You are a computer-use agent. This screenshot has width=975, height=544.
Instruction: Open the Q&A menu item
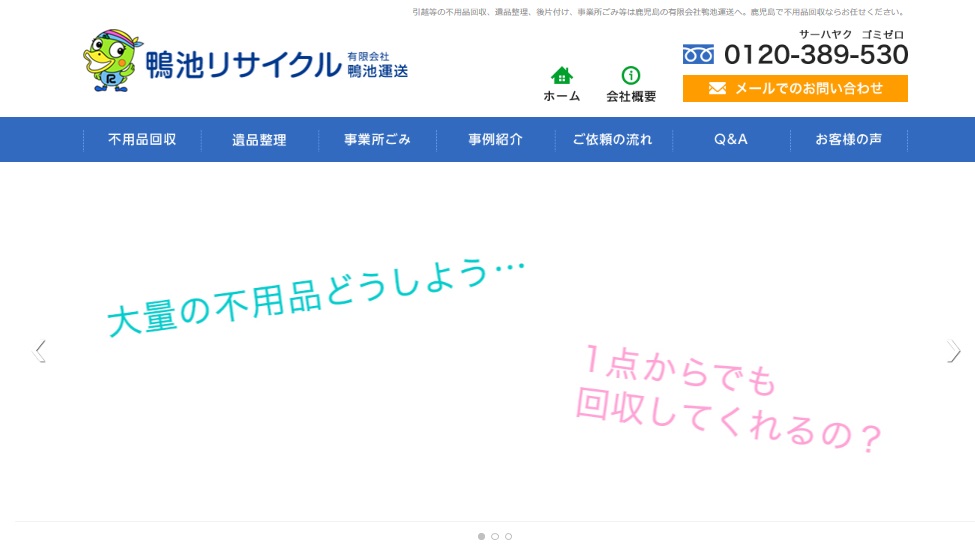point(730,140)
